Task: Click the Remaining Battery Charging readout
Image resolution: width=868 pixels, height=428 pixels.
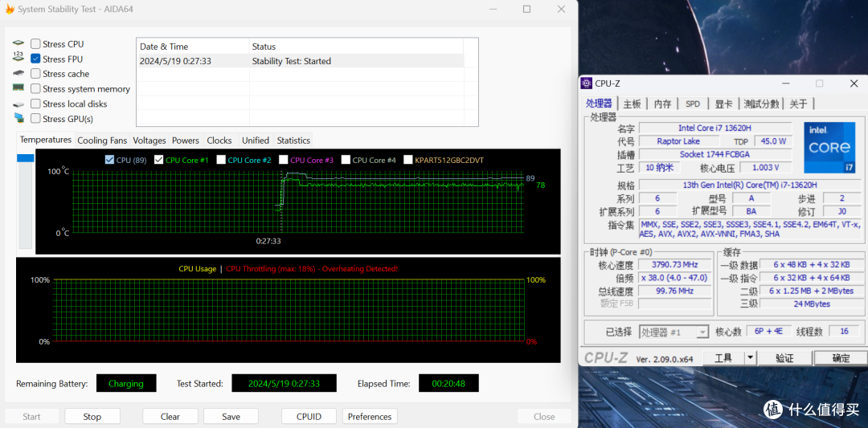Action: [126, 383]
